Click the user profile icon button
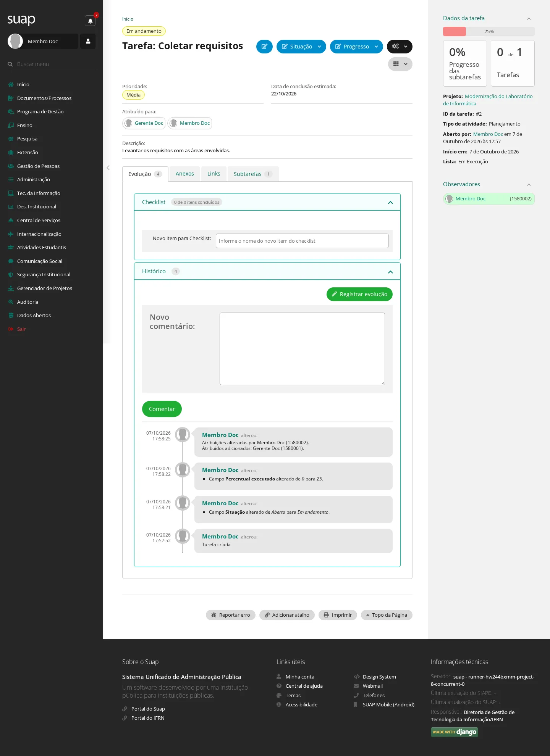 click(88, 41)
